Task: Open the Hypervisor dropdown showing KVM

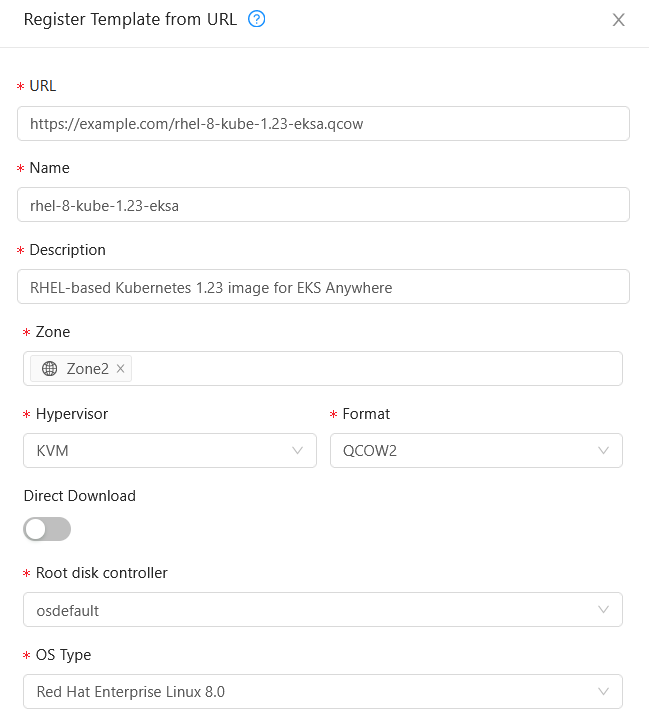Action: pyautogui.click(x=169, y=451)
